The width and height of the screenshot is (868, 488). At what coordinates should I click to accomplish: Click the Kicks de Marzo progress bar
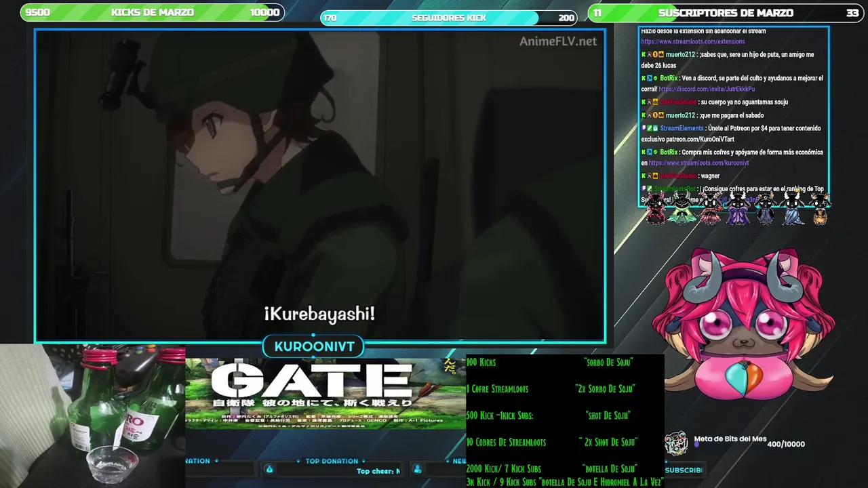point(153,12)
